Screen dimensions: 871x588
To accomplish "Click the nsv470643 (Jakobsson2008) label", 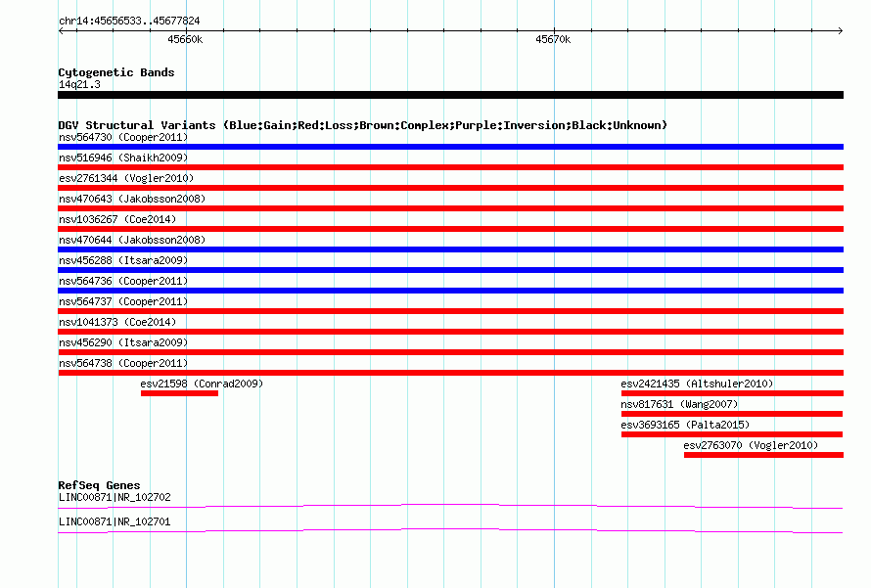I will point(132,199).
